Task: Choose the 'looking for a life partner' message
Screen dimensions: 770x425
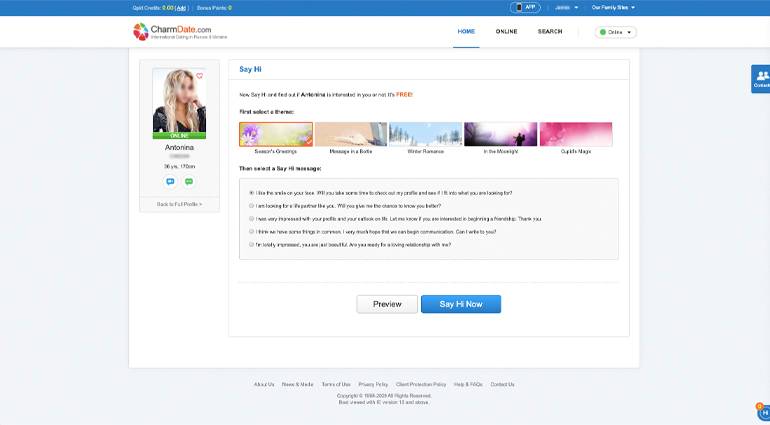Action: [x=251, y=205]
